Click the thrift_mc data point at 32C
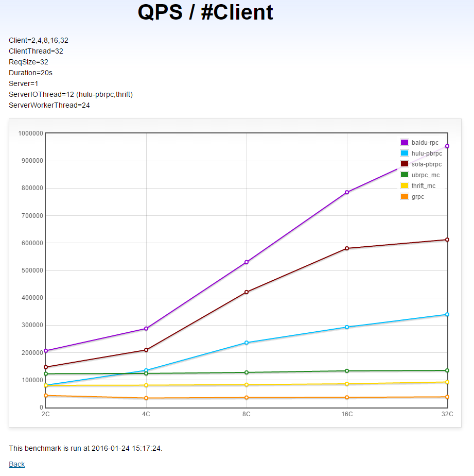474x476 pixels. 447,382
